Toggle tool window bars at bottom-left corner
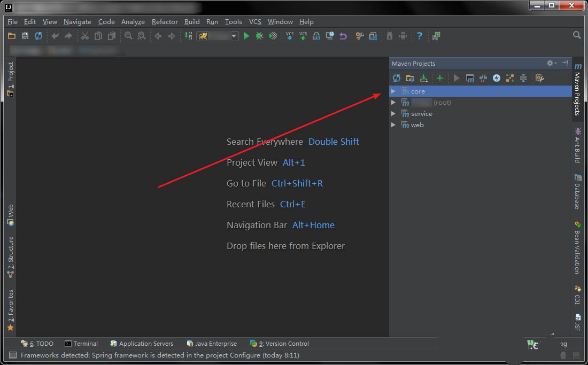The height and width of the screenshot is (365, 588). pyautogui.click(x=13, y=355)
